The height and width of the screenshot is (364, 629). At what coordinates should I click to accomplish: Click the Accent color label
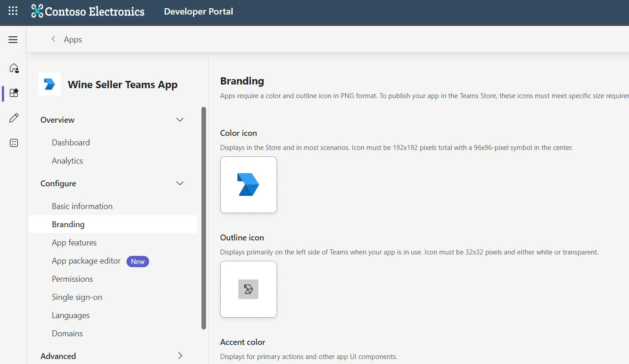point(242,342)
